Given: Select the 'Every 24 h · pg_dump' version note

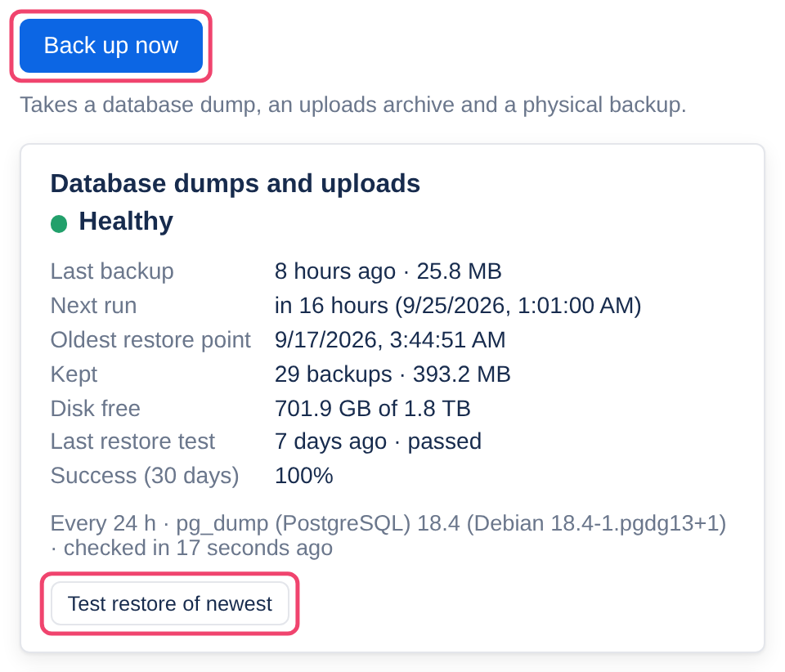Looking at the screenshot, I should (x=388, y=535).
